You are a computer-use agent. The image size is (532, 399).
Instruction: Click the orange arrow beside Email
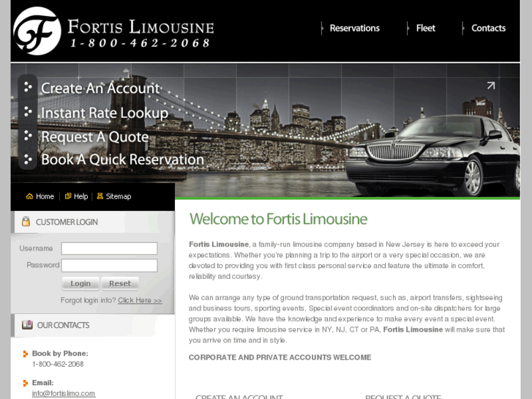click(25, 383)
